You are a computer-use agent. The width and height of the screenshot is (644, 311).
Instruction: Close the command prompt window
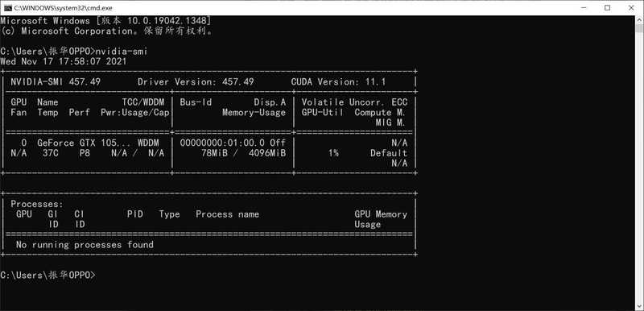point(631,8)
